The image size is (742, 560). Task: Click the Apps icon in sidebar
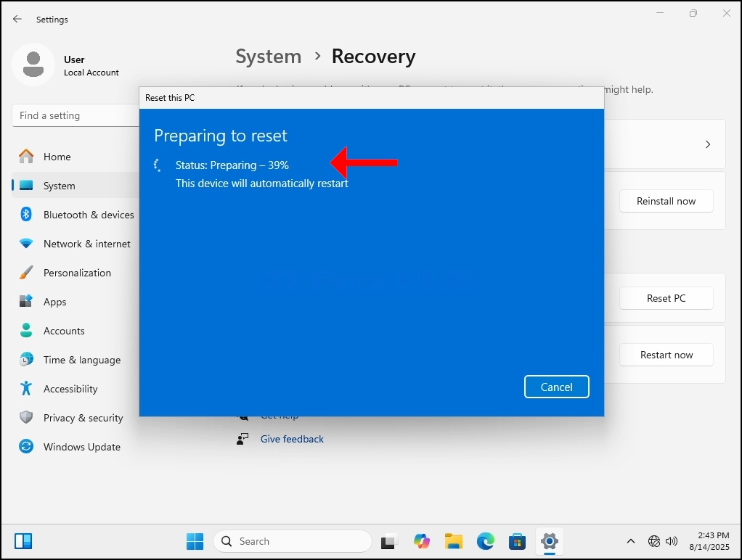click(x=26, y=301)
